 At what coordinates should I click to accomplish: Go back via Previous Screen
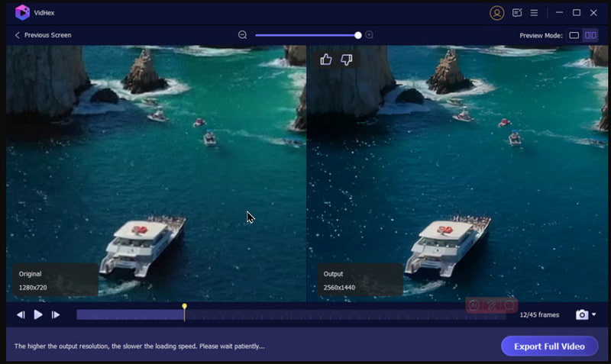[43, 35]
